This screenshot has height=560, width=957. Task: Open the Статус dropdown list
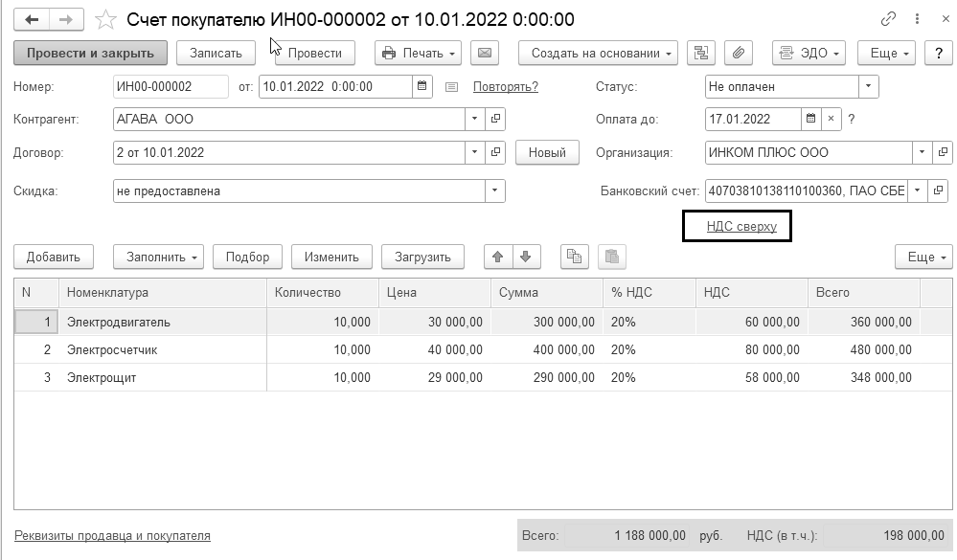tap(868, 87)
